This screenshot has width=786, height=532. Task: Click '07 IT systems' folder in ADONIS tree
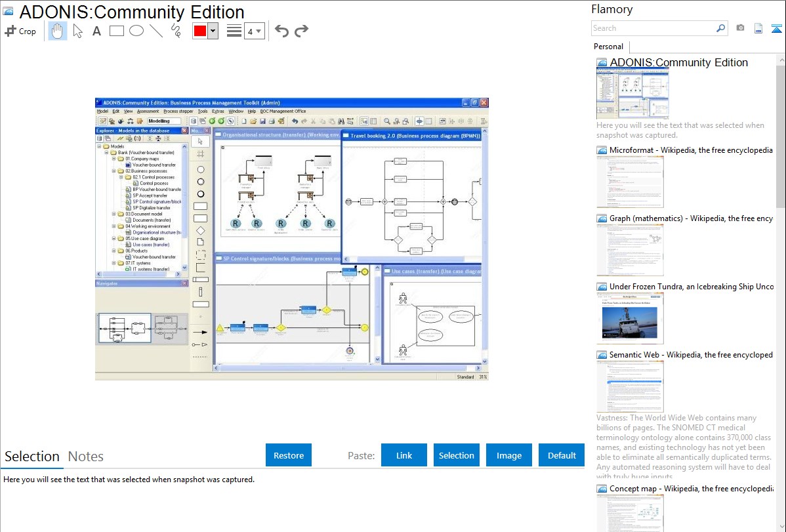click(138, 263)
